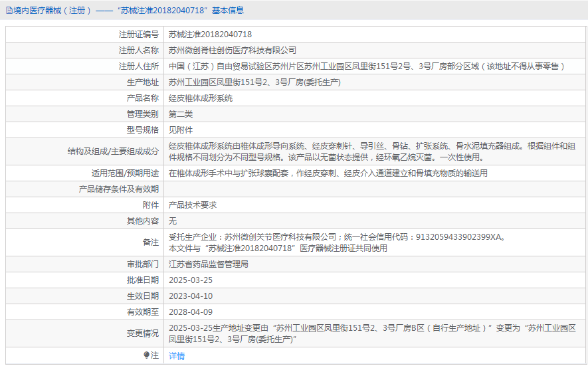Image resolution: width=588 pixels, height=368 pixels.
Task: Click the 管理类别 label
Action: pos(143,114)
